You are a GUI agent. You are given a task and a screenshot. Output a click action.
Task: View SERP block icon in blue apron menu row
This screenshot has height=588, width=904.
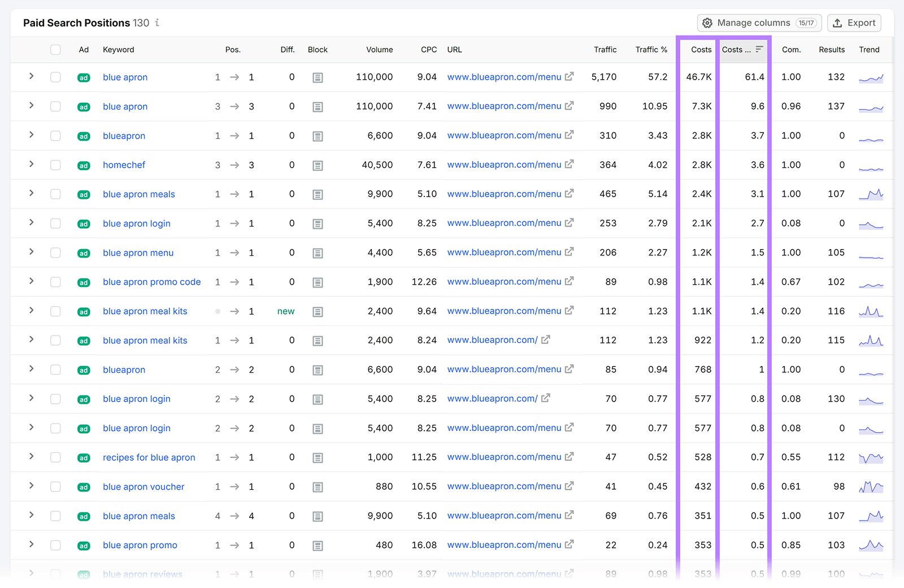tap(318, 253)
